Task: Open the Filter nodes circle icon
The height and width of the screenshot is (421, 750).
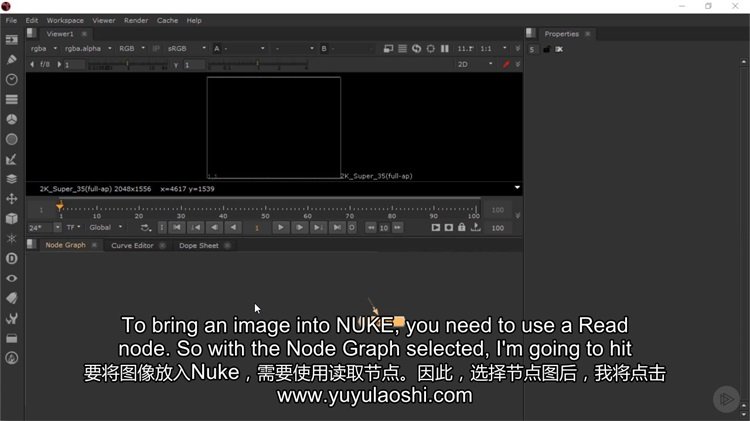Action: pos(11,139)
